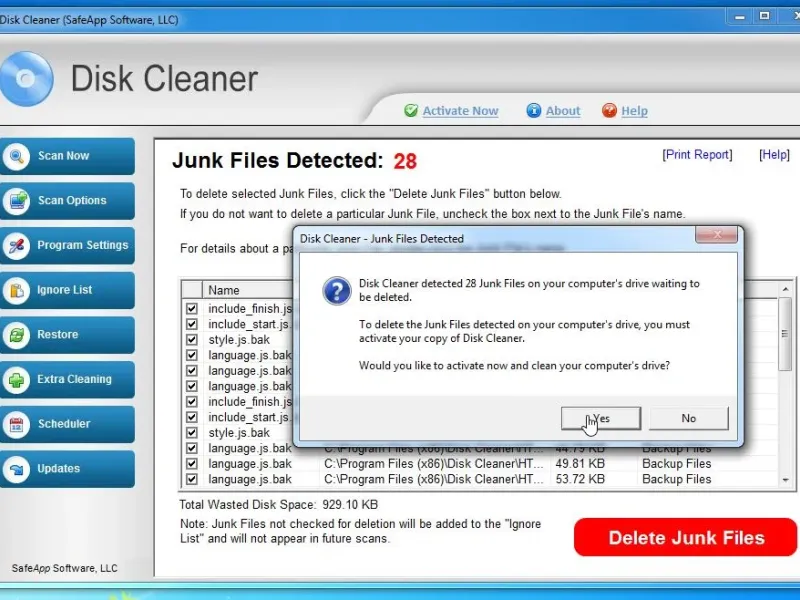The height and width of the screenshot is (600, 800).
Task: Click No in the Junk Files dialog
Action: pos(688,418)
